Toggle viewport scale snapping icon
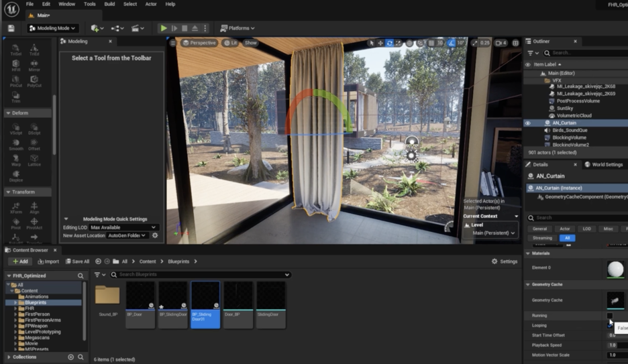The image size is (628, 364). click(x=474, y=43)
